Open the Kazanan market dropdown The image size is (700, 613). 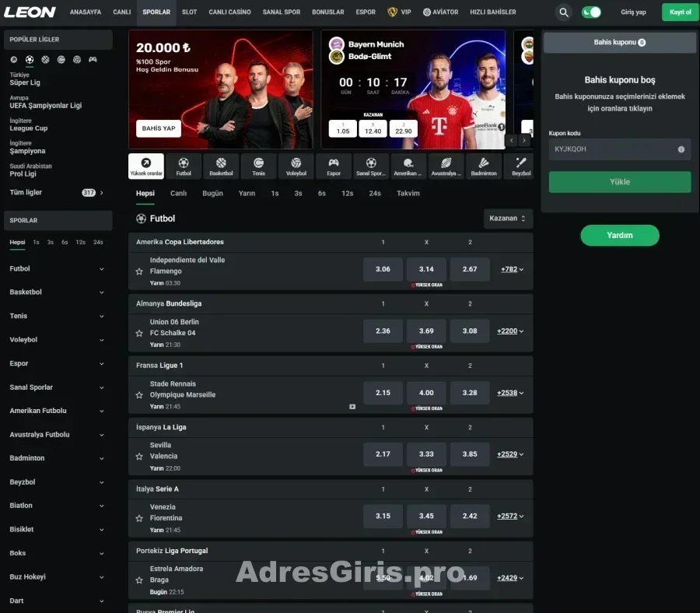508,219
